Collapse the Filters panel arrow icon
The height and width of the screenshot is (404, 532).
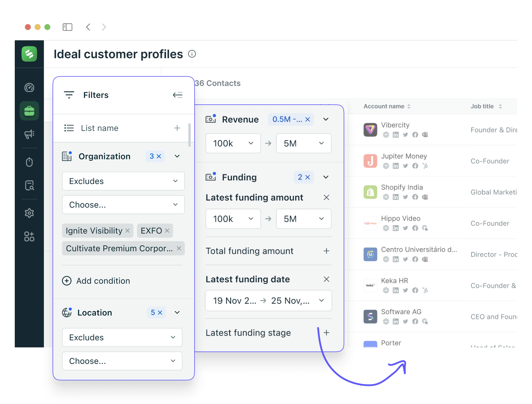coord(177,95)
